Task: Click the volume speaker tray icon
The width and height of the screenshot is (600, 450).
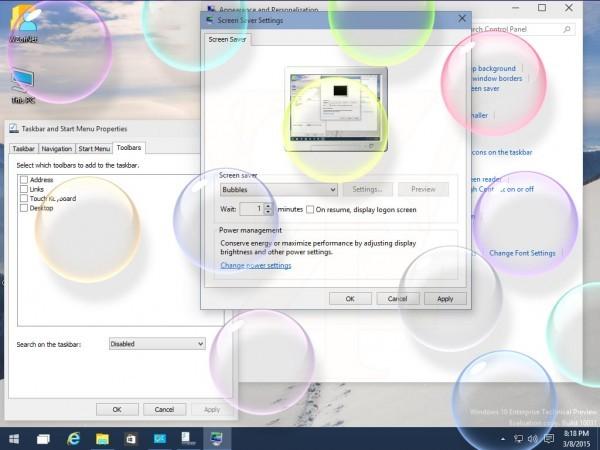Action: click(533, 439)
